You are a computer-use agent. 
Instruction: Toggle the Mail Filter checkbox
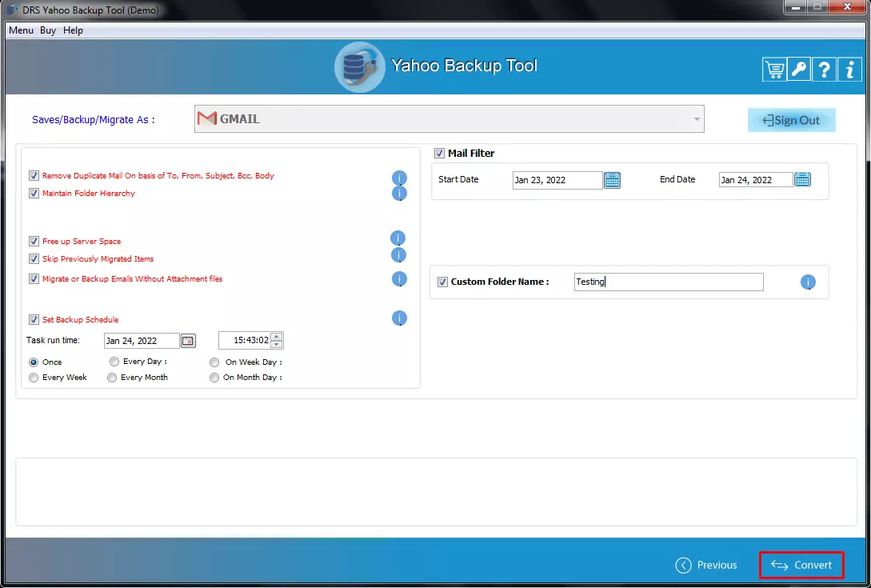click(x=439, y=153)
